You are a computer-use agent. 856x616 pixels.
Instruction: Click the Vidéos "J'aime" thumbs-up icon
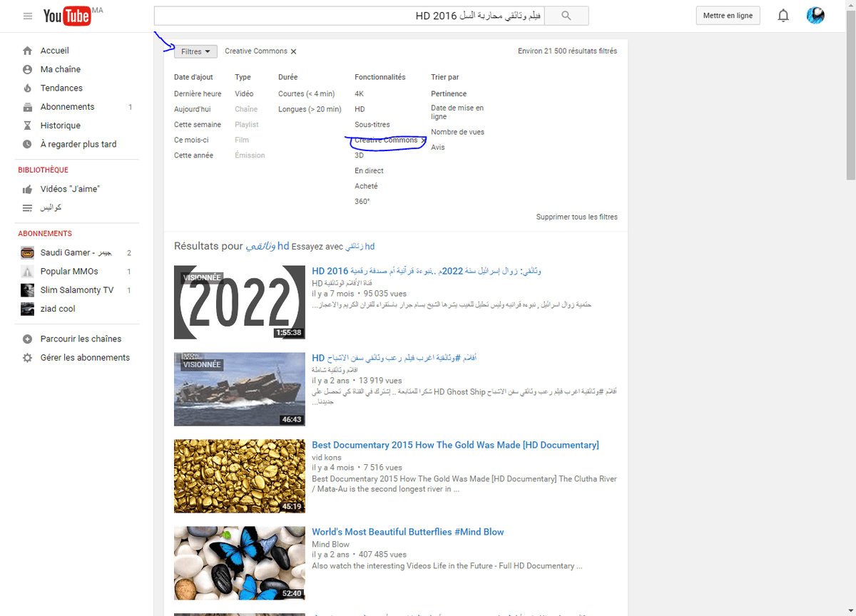coord(27,189)
